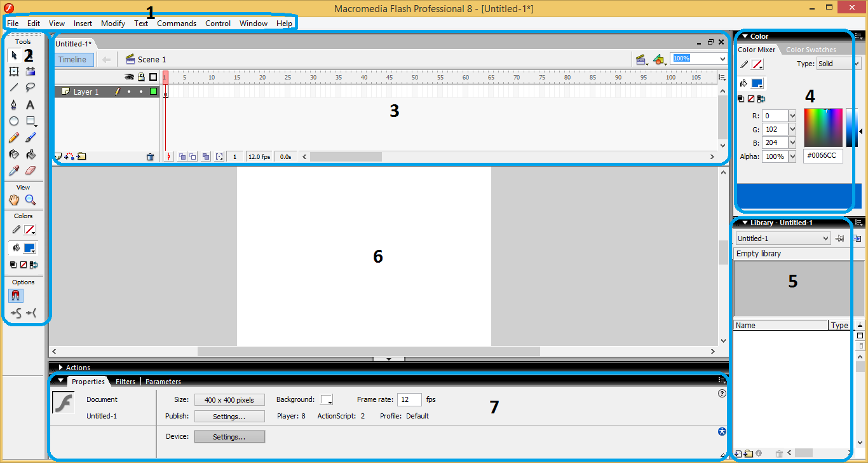The height and width of the screenshot is (463, 868).
Task: Click Black and White in Tools panel
Action: tap(13, 265)
